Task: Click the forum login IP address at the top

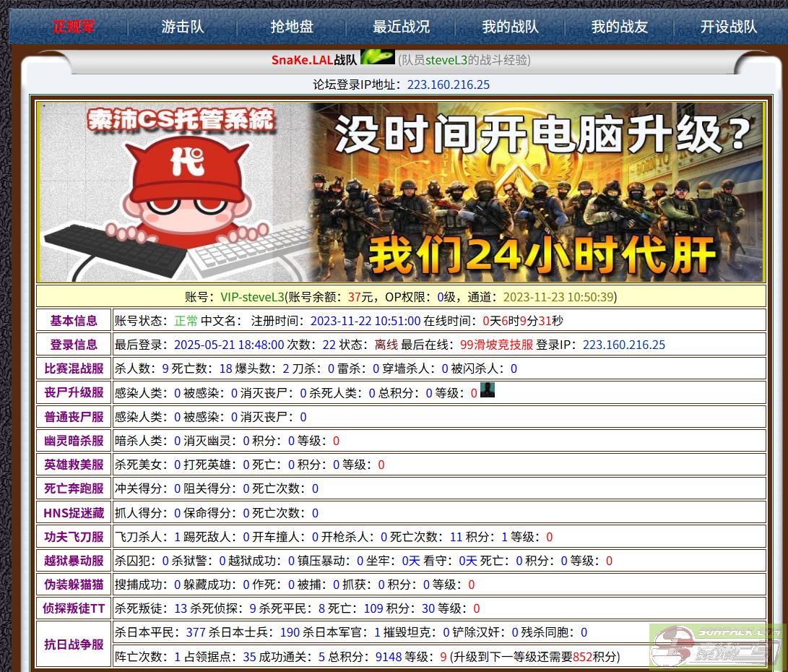Action: pyautogui.click(x=448, y=85)
